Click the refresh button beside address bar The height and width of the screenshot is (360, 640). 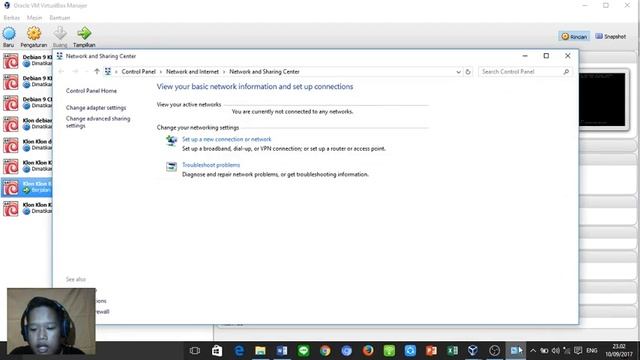click(468, 72)
